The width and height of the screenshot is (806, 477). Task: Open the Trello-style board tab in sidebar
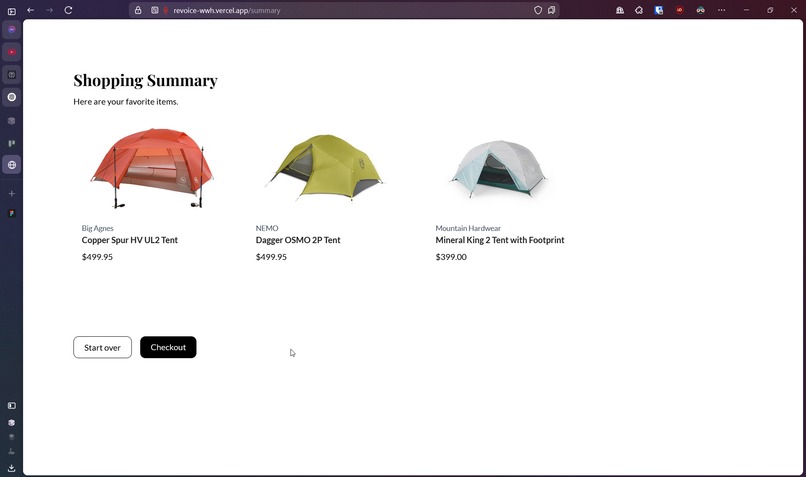pos(12,143)
